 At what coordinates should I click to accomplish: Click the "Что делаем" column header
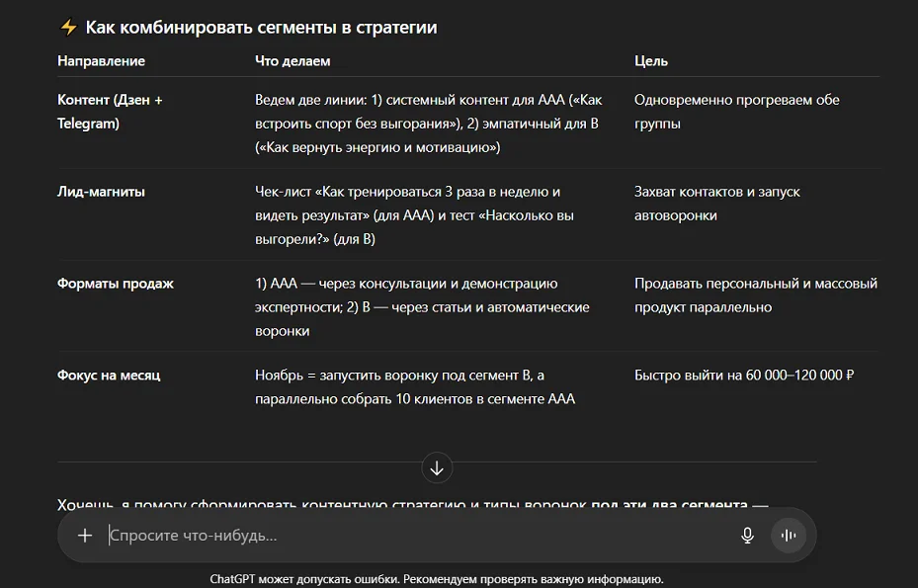(292, 61)
